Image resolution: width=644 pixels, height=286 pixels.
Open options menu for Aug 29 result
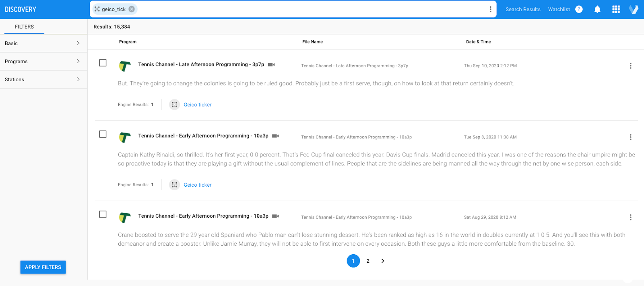click(630, 217)
